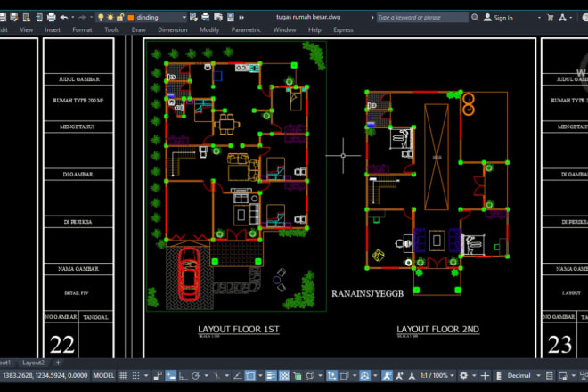The height and width of the screenshot is (392, 588).
Task: Open the Draw menu
Action: (x=139, y=29)
